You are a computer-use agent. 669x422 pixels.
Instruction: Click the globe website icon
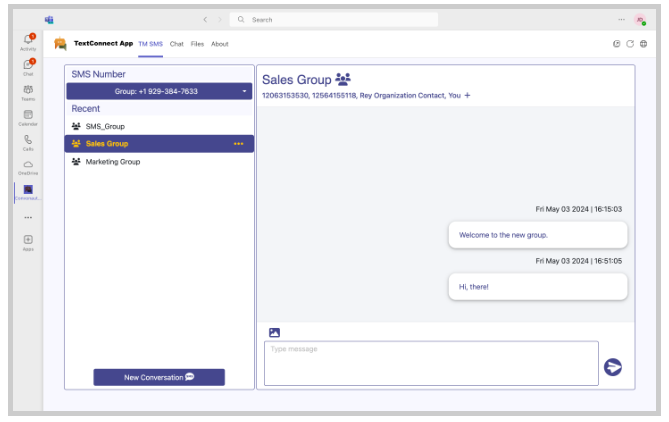click(x=643, y=44)
